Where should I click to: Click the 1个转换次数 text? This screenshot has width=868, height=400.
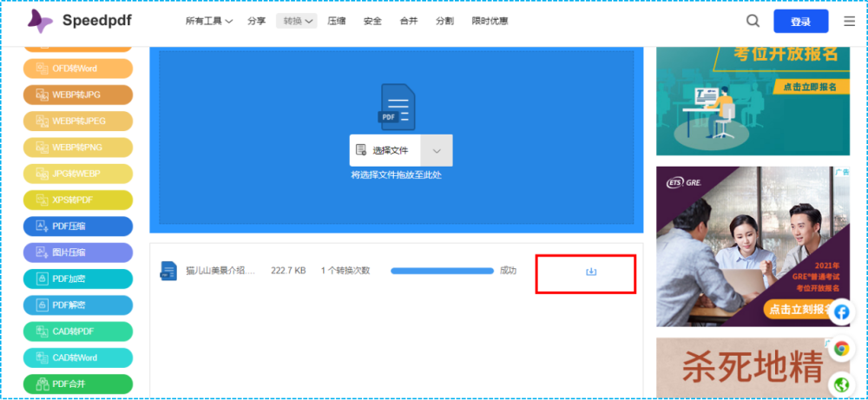coord(345,271)
